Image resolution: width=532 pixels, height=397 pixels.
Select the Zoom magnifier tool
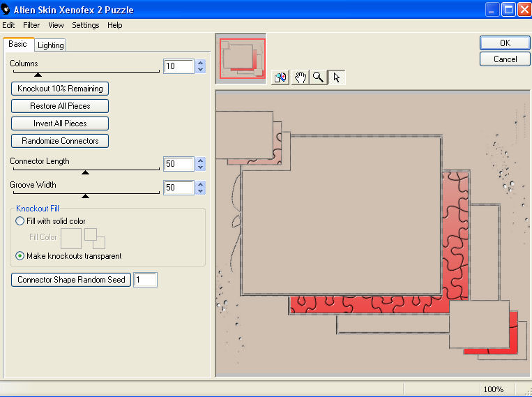click(318, 77)
